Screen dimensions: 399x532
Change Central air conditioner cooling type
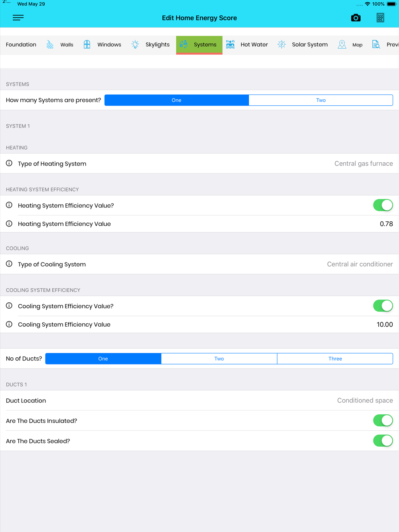[x=359, y=264]
